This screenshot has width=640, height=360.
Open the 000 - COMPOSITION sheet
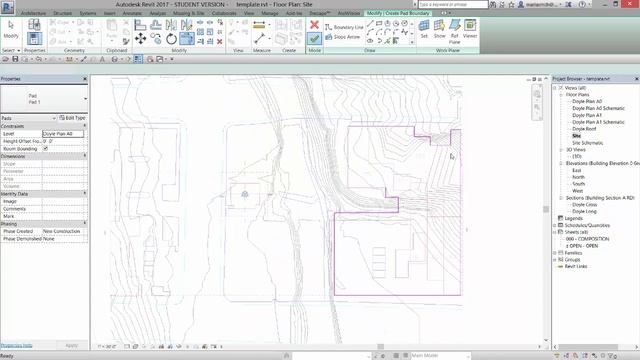point(587,239)
